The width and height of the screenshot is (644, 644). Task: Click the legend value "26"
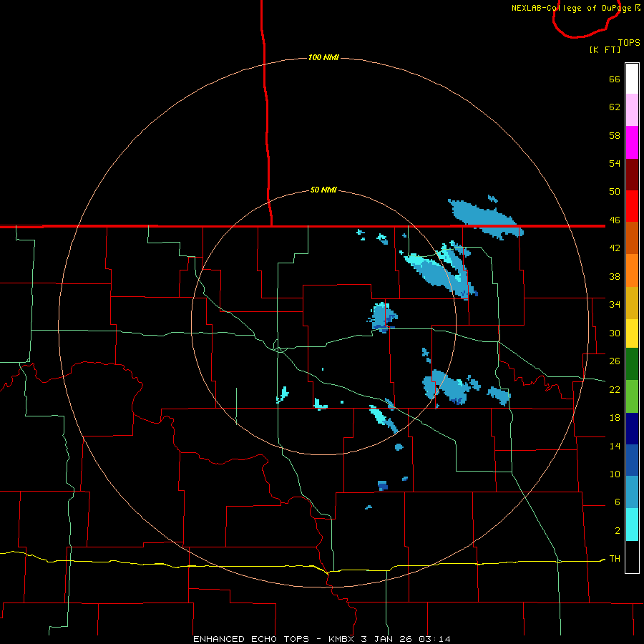coord(615,361)
